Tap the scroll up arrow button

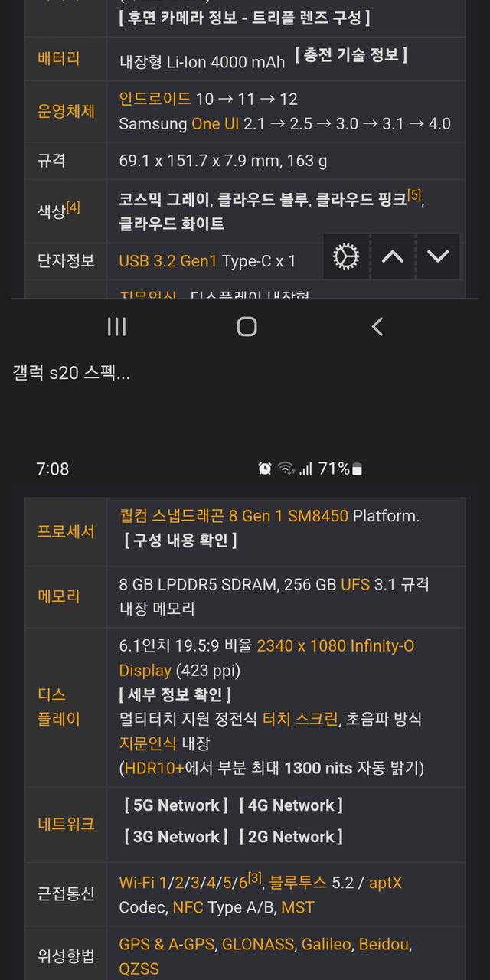tap(393, 257)
